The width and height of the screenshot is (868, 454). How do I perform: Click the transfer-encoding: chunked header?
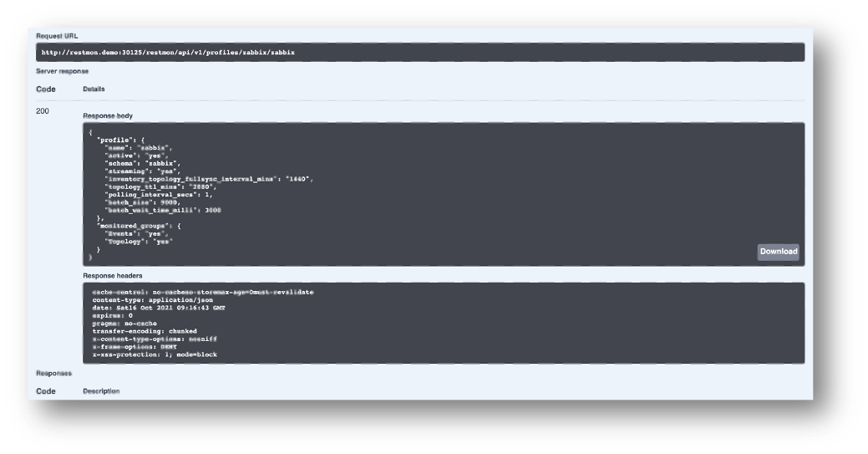[144, 330]
